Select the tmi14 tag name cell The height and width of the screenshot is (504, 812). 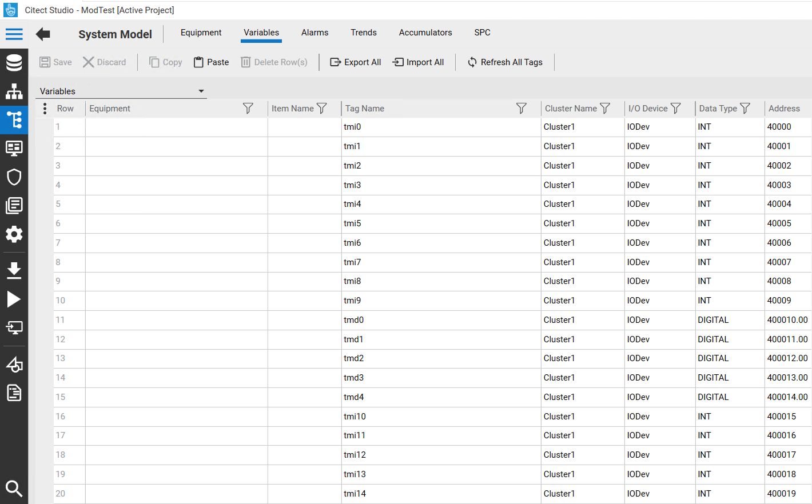(x=441, y=494)
